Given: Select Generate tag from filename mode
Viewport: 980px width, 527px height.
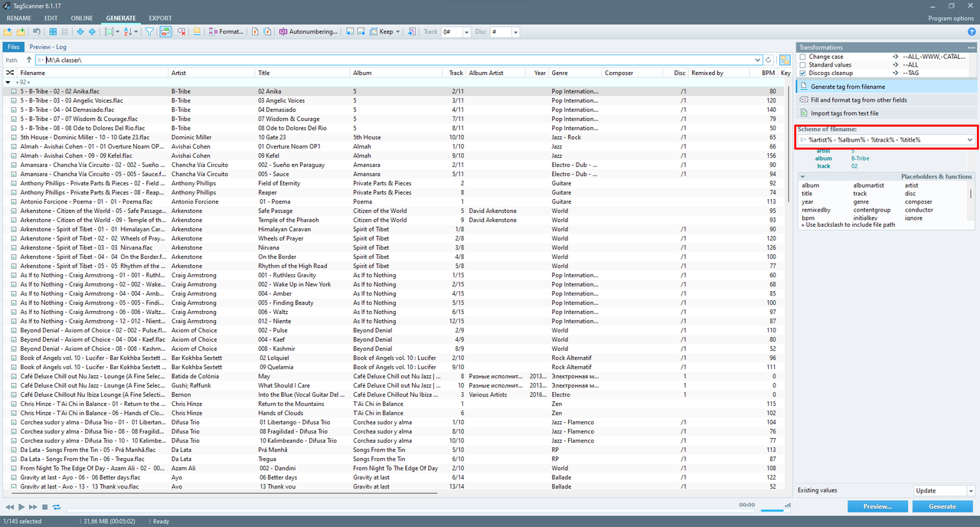Looking at the screenshot, I should [x=886, y=87].
